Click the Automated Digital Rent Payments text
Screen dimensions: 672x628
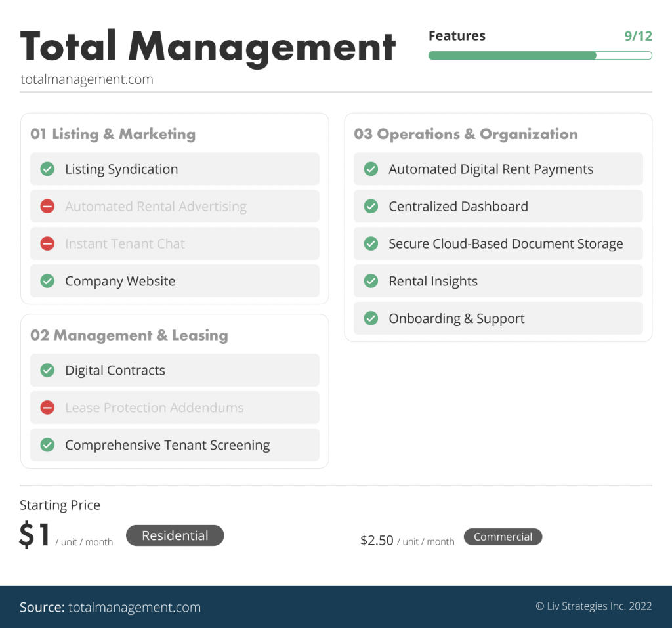pos(491,169)
